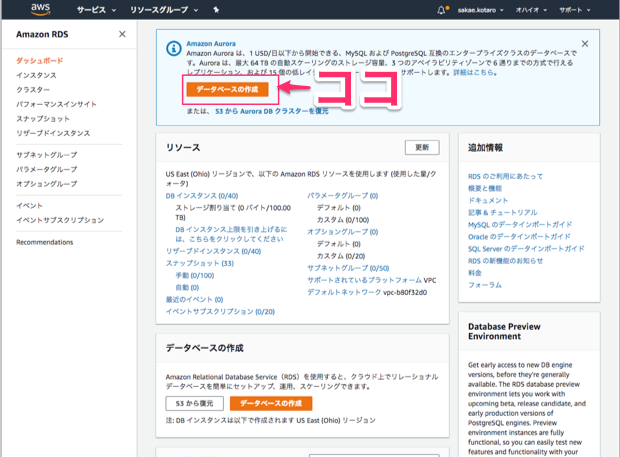Click the info icon in Aurora banner
This screenshot has width=620, height=457.
coord(174,49)
